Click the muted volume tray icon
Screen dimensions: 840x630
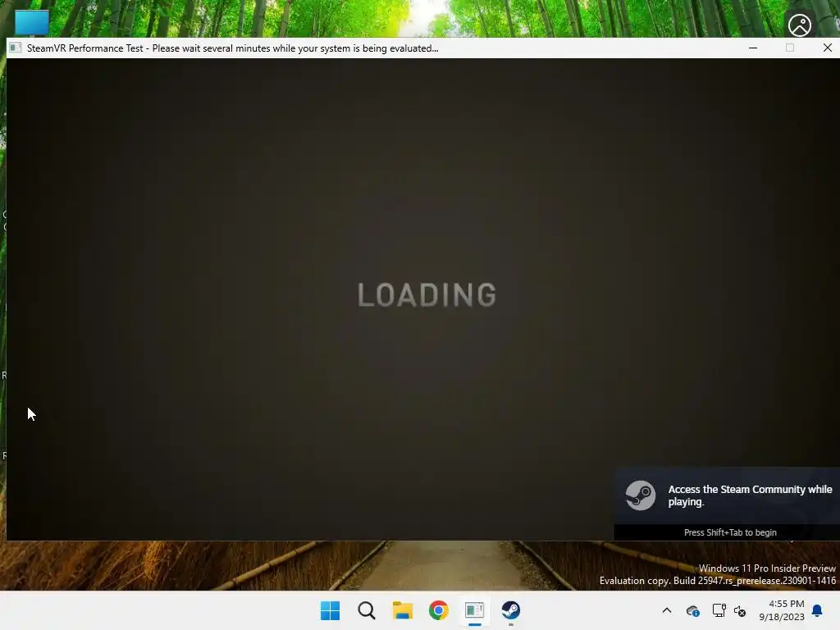(x=740, y=610)
